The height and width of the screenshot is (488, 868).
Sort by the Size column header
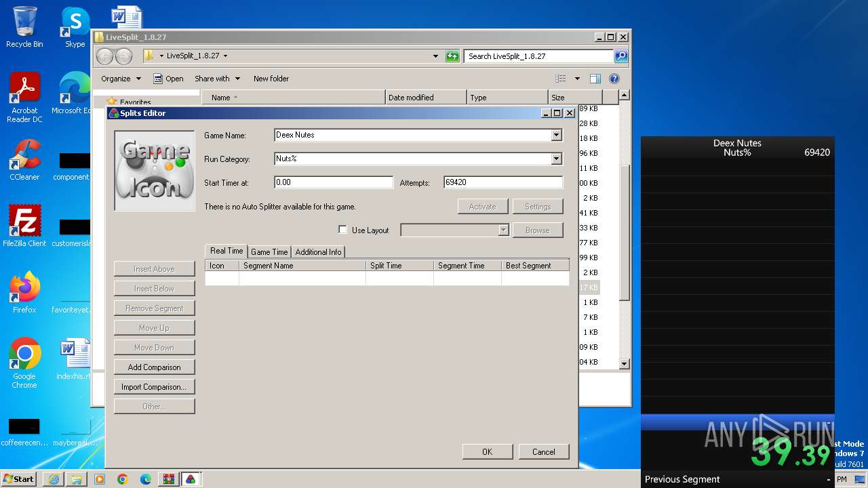(x=575, y=98)
